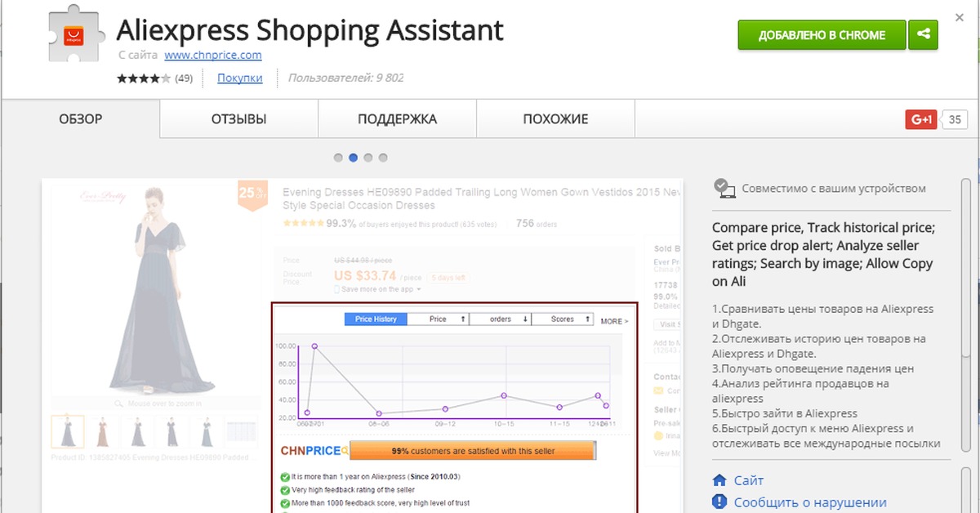The height and width of the screenshot is (513, 980).
Task: Click the share icon button
Action: (x=924, y=35)
